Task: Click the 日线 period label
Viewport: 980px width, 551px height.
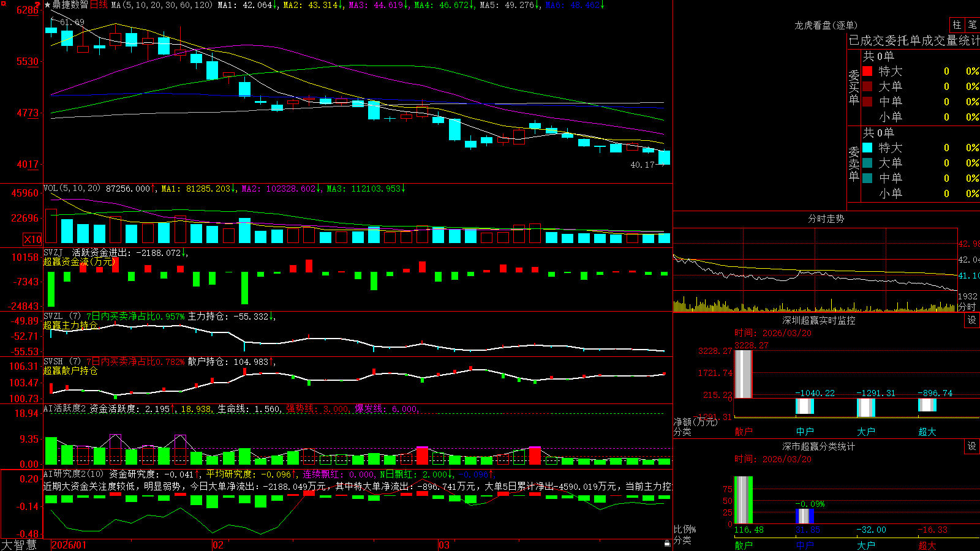Action: [99, 5]
